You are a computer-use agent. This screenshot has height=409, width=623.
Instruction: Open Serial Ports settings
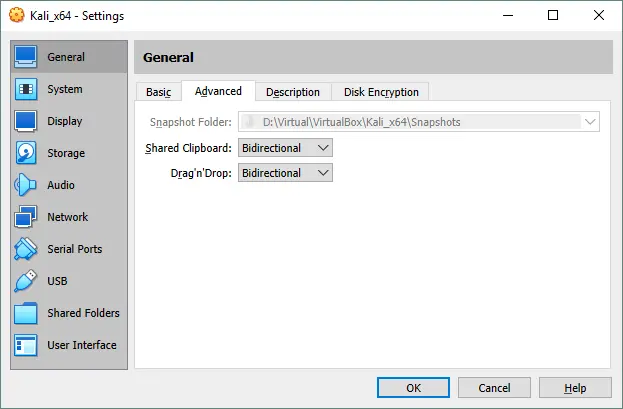tap(69, 249)
